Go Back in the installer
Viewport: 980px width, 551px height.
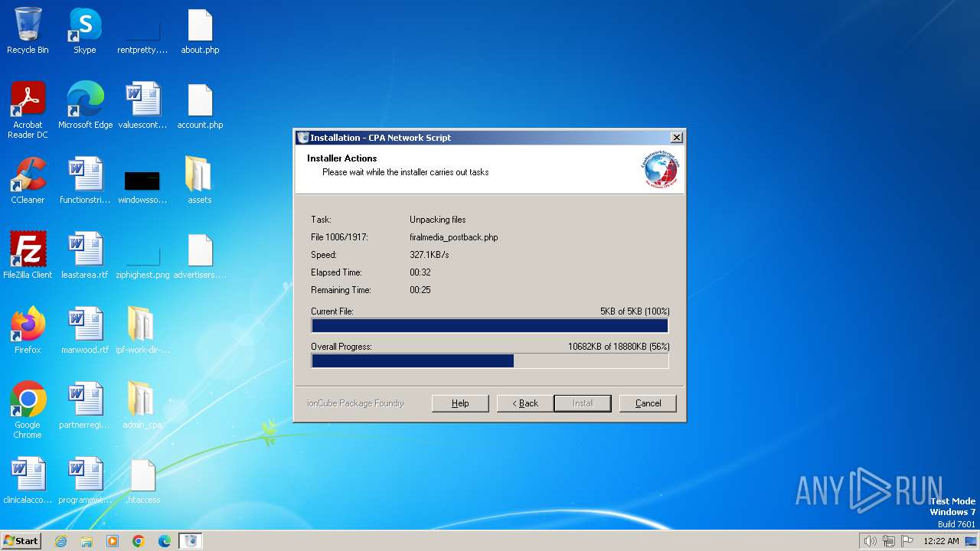point(525,403)
